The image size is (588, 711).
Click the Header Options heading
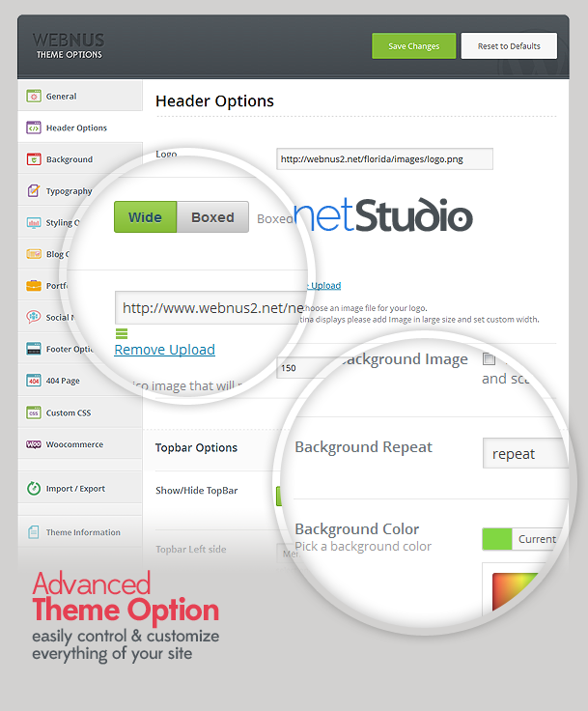(214, 100)
